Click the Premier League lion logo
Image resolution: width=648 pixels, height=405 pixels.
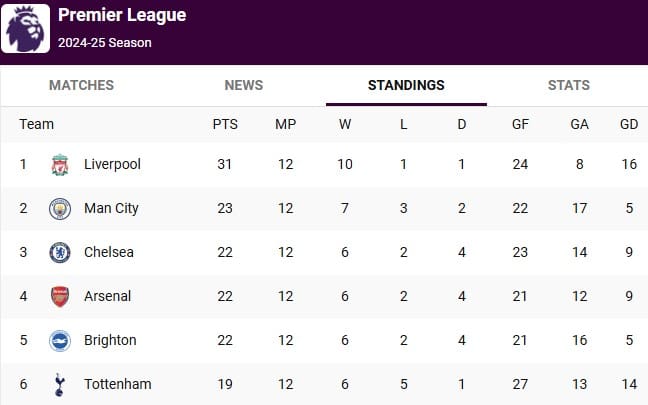26,29
